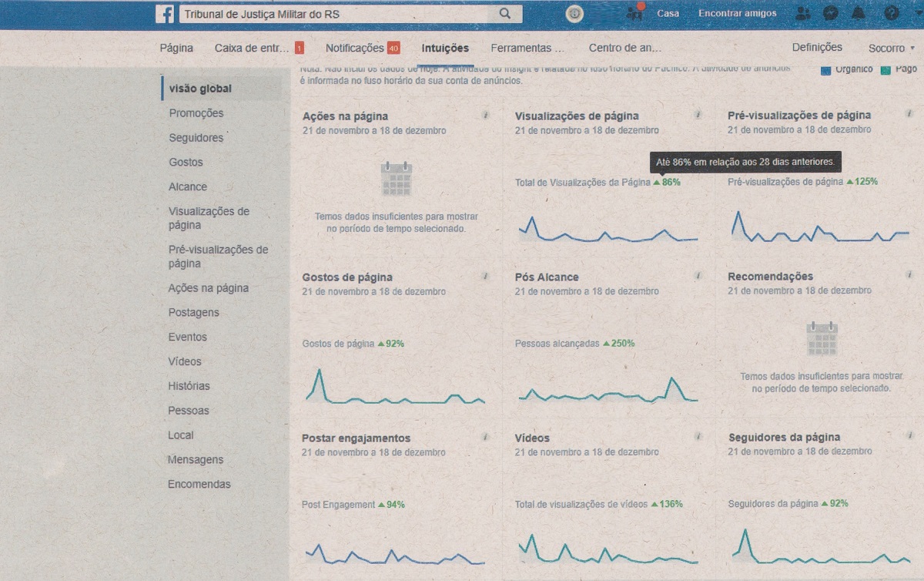The height and width of the screenshot is (581, 924).
Task: Click info icon on Vídeos card
Action: point(698,437)
